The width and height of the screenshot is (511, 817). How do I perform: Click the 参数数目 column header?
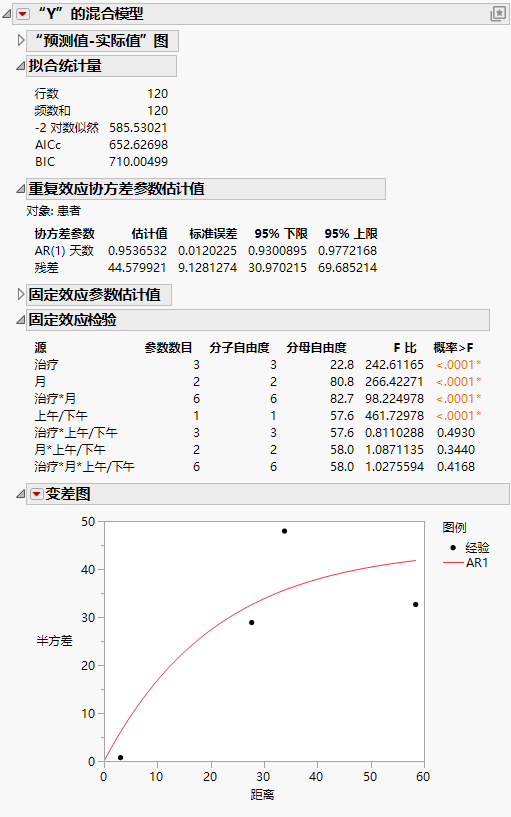coord(169,348)
